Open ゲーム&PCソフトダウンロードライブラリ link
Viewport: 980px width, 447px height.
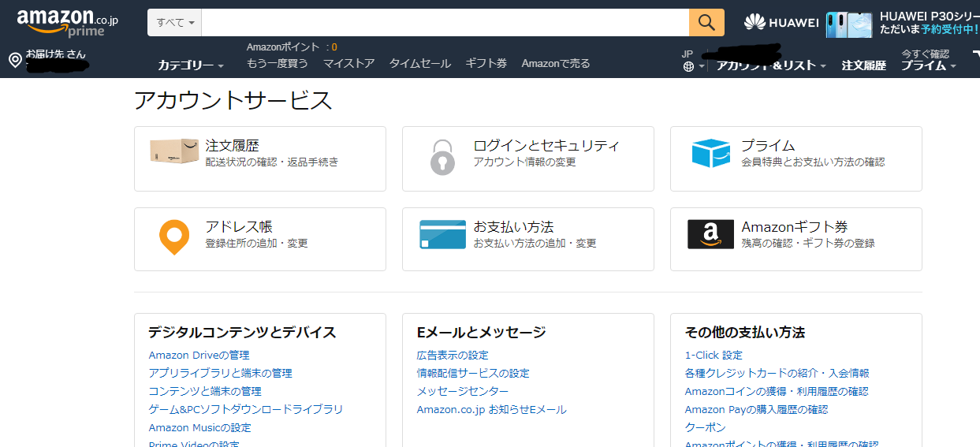point(246,410)
